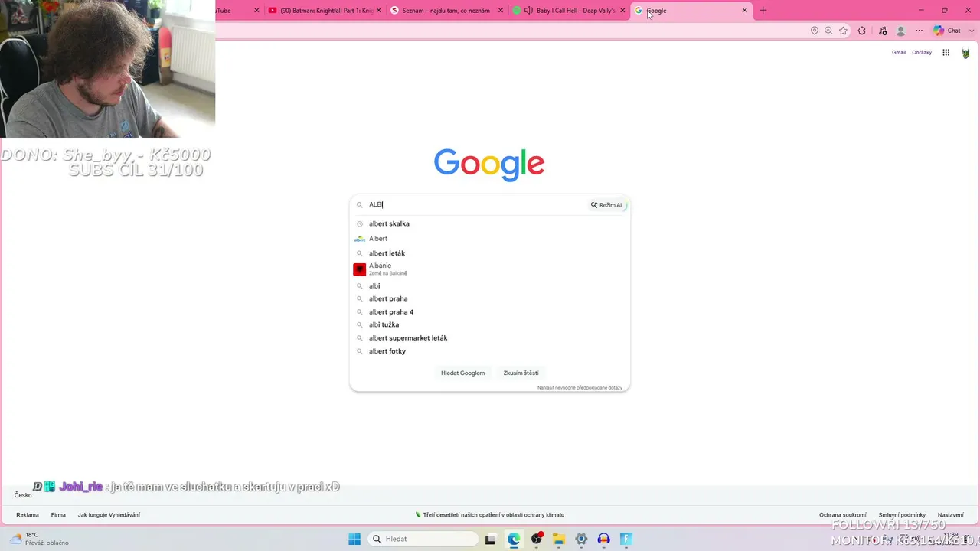The height and width of the screenshot is (551, 980).
Task: Select the suggestion albert praha
Action: point(490,299)
